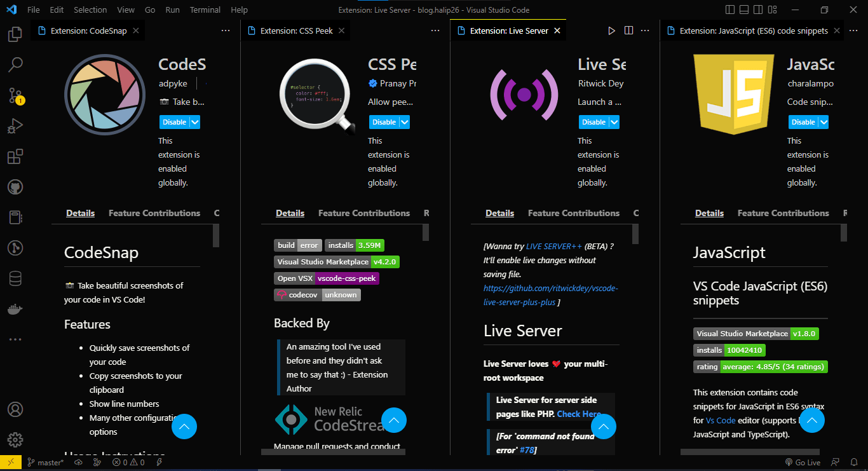This screenshot has height=471, width=868.
Task: Disable the CodeSnap extension
Action: point(174,122)
